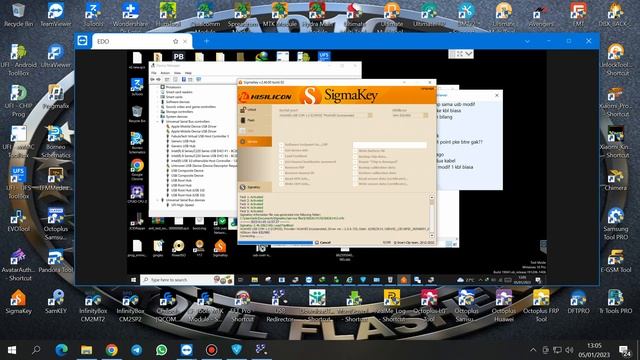Viewport: 640px width, 360px height.
Task: Open Action menu in Device Manager
Action: pos(165,73)
